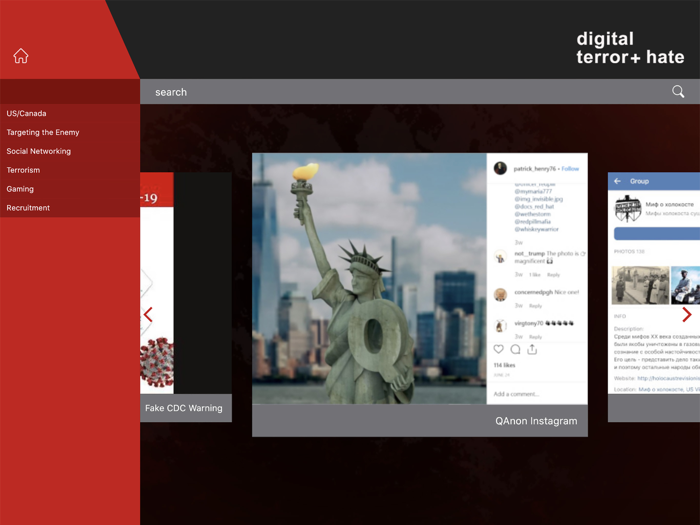Click the QAnon Instagram caption
Viewport: 700px width, 525px height.
click(536, 421)
